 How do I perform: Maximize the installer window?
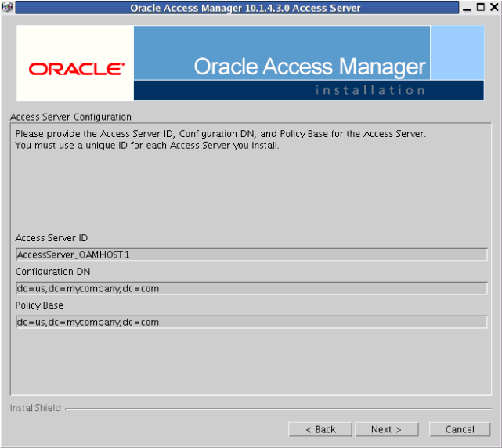coord(481,7)
